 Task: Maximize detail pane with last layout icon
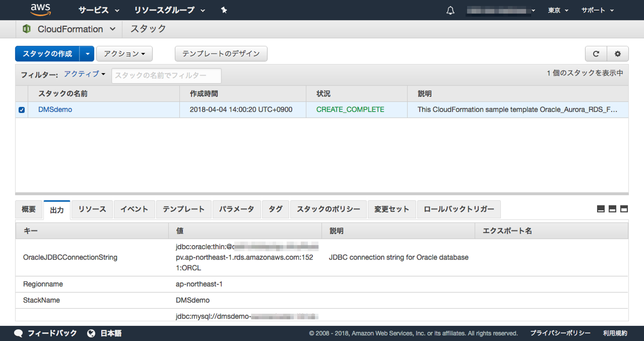(624, 209)
